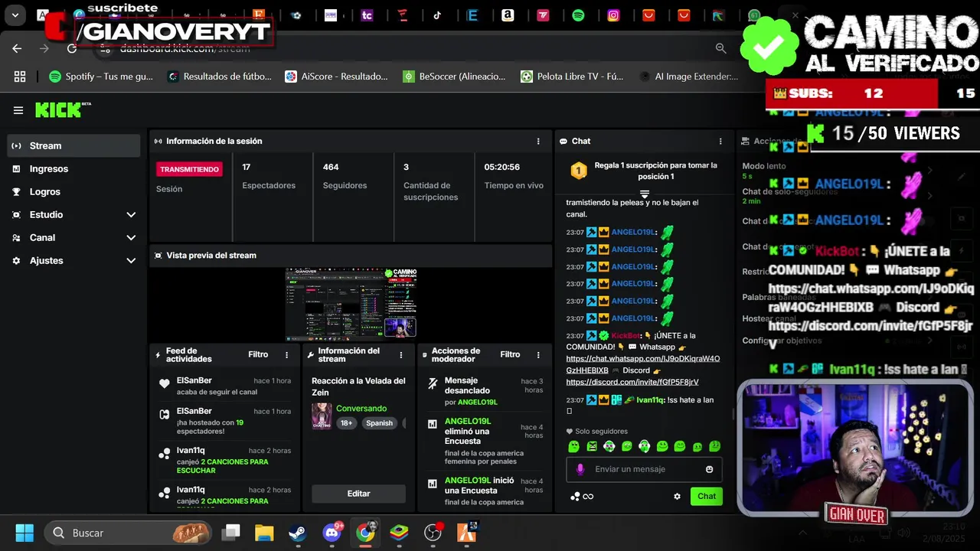
Task: Click the angry square green emote
Action: (x=592, y=446)
